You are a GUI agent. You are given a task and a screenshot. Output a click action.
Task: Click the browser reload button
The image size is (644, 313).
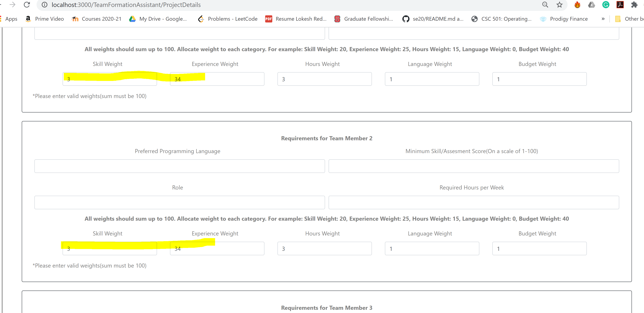tap(27, 5)
